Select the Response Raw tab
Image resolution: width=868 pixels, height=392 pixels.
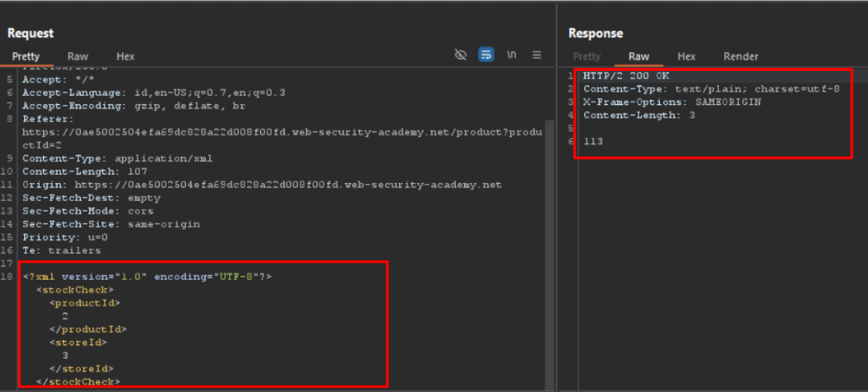click(x=639, y=57)
